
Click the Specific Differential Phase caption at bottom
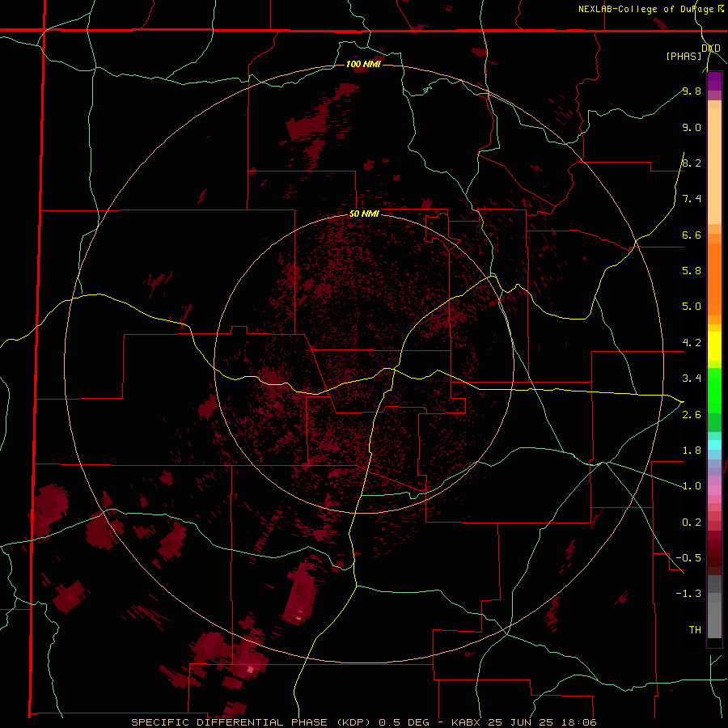click(x=363, y=722)
